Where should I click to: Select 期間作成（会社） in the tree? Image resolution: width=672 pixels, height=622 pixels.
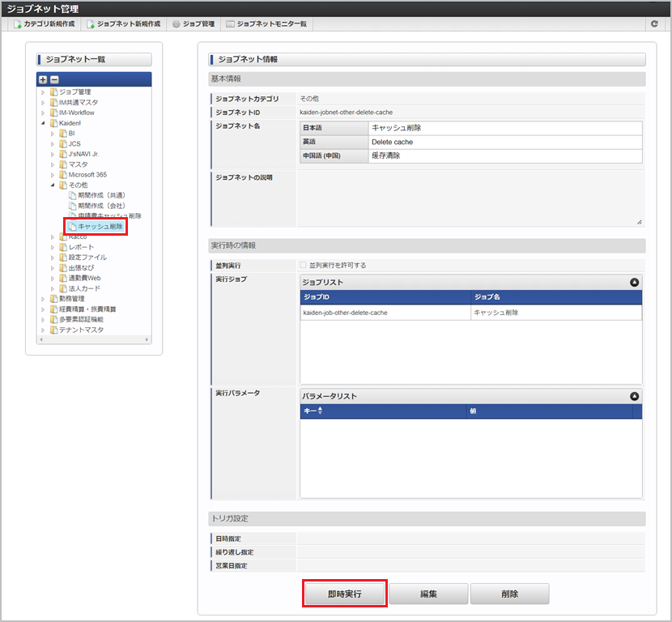point(101,206)
